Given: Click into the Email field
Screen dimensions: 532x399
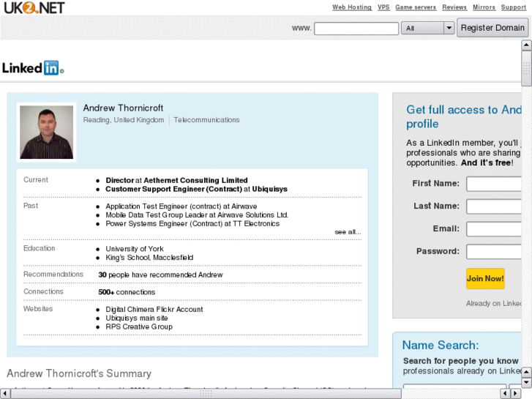Looking at the screenshot, I should 494,229.
